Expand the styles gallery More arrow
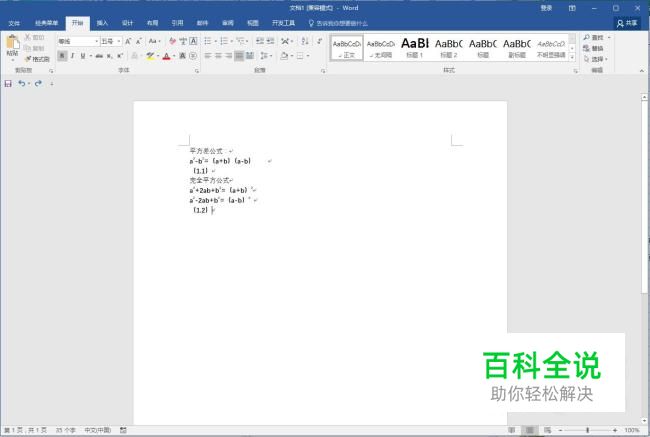This screenshot has height=437, width=650. (x=572, y=58)
